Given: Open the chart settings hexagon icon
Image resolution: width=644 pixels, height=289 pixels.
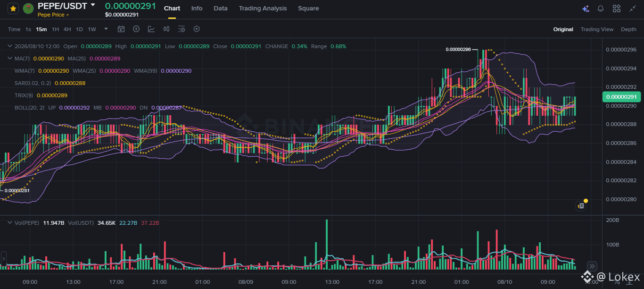Looking at the screenshot, I should coord(197,29).
